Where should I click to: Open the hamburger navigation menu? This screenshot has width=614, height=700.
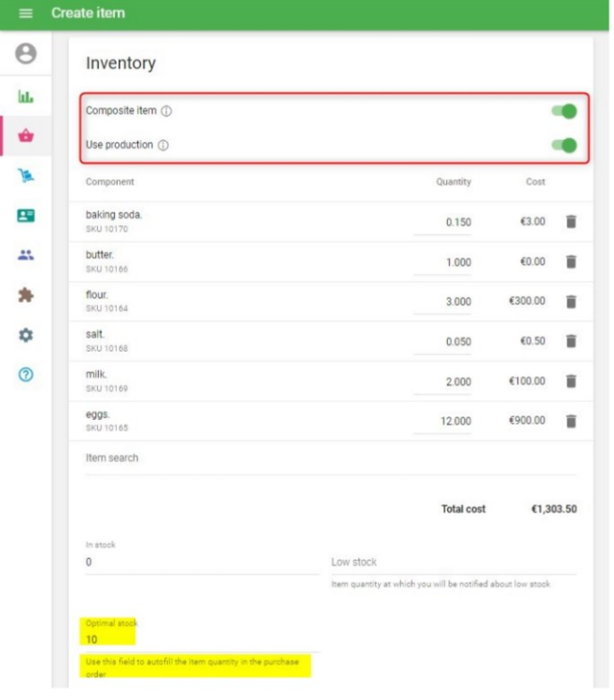click(25, 13)
